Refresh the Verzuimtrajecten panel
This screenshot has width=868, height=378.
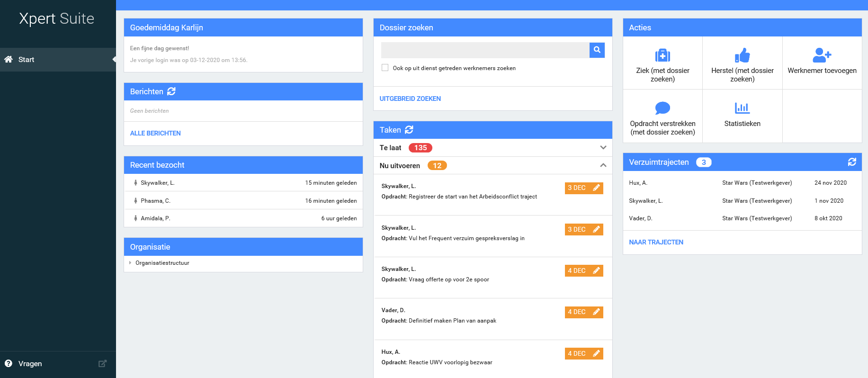pos(852,162)
